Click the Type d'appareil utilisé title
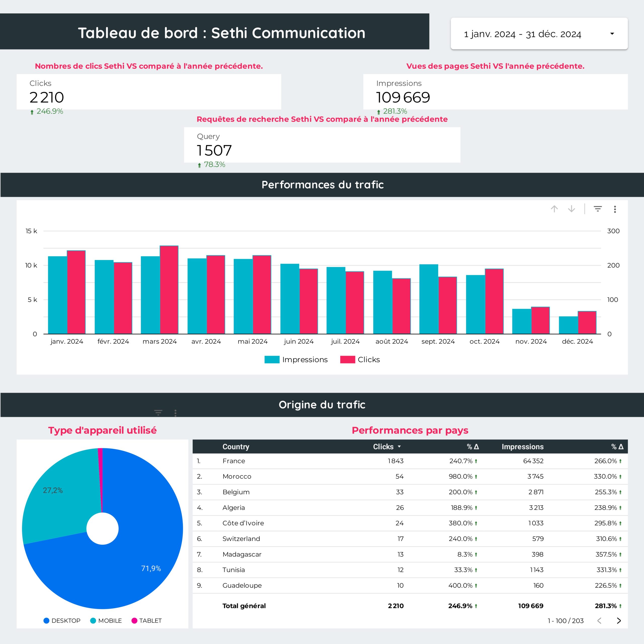This screenshot has height=644, width=644. point(102,430)
